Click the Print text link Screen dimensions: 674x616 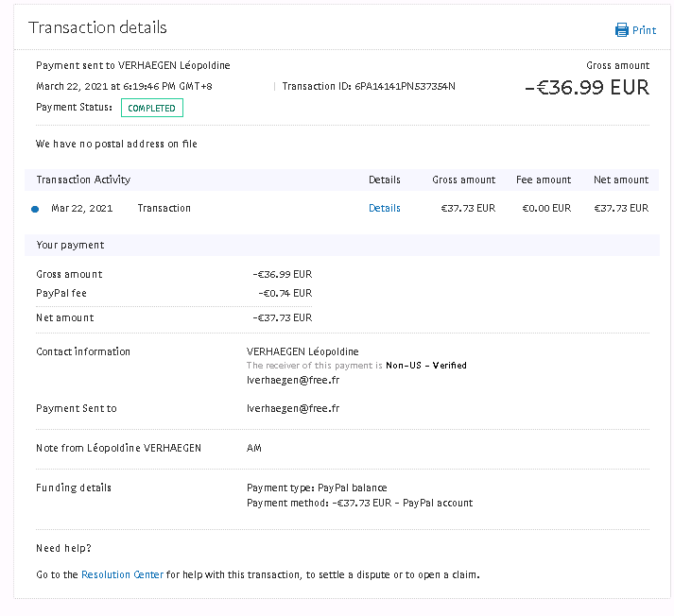[x=644, y=30]
